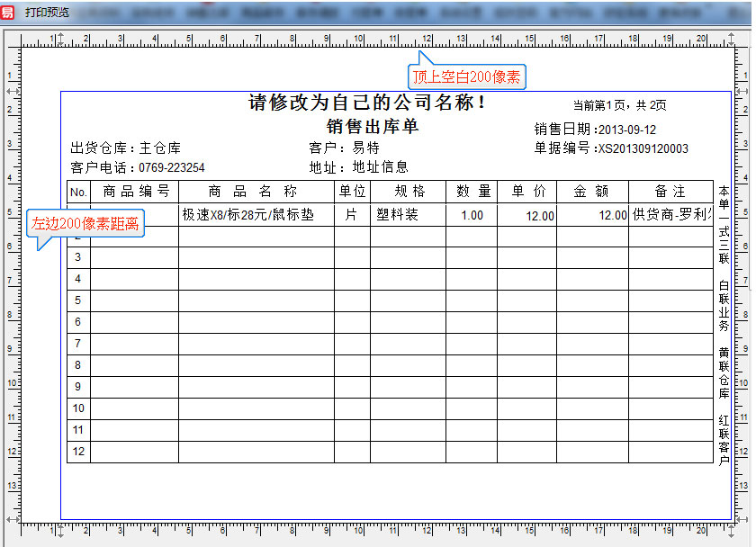This screenshot has height=547, width=756.
Task: Select the 极速X8 product name cell
Action: (x=248, y=215)
